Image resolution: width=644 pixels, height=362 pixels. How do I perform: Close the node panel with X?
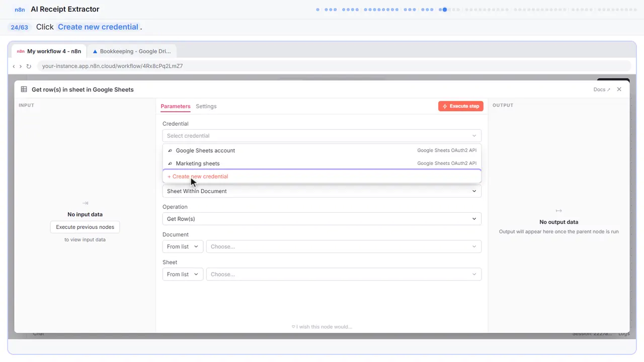[x=619, y=89]
